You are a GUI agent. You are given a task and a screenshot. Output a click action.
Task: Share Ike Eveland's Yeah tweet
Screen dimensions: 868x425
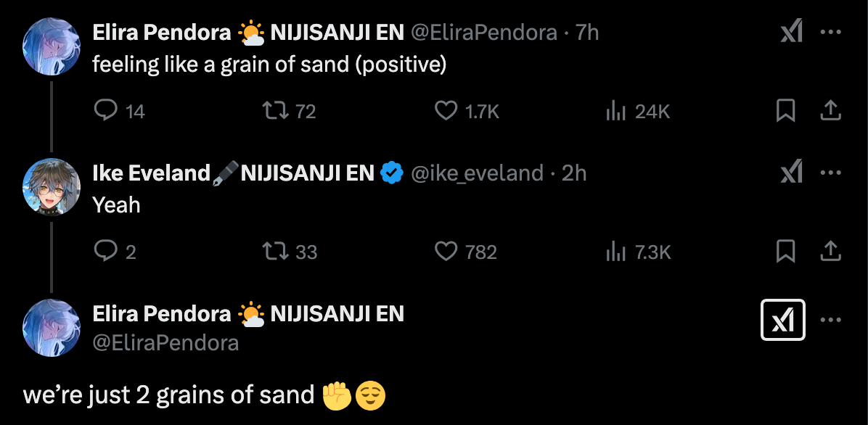830,251
